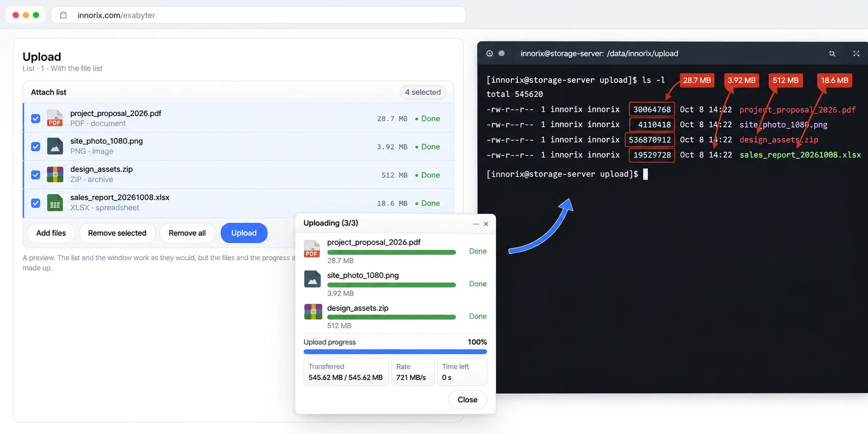Click the Add files button
868x434 pixels.
[x=51, y=233]
